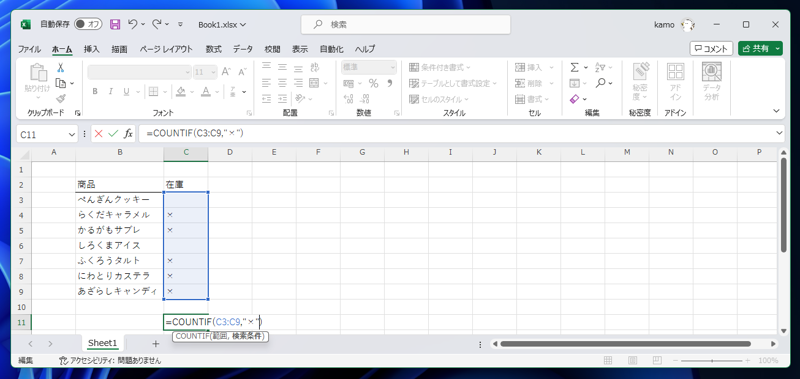The height and width of the screenshot is (379, 800).
Task: Open the font size dropdown
Action: (x=213, y=72)
